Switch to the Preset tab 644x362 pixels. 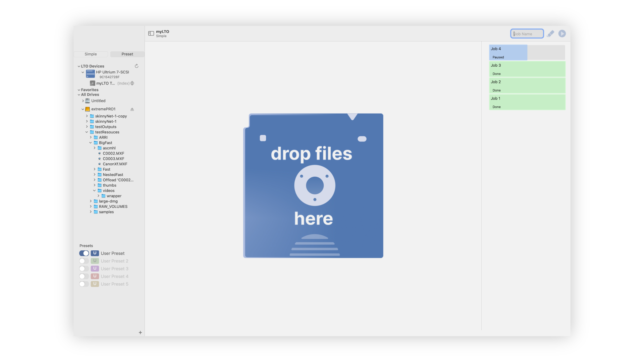127,54
